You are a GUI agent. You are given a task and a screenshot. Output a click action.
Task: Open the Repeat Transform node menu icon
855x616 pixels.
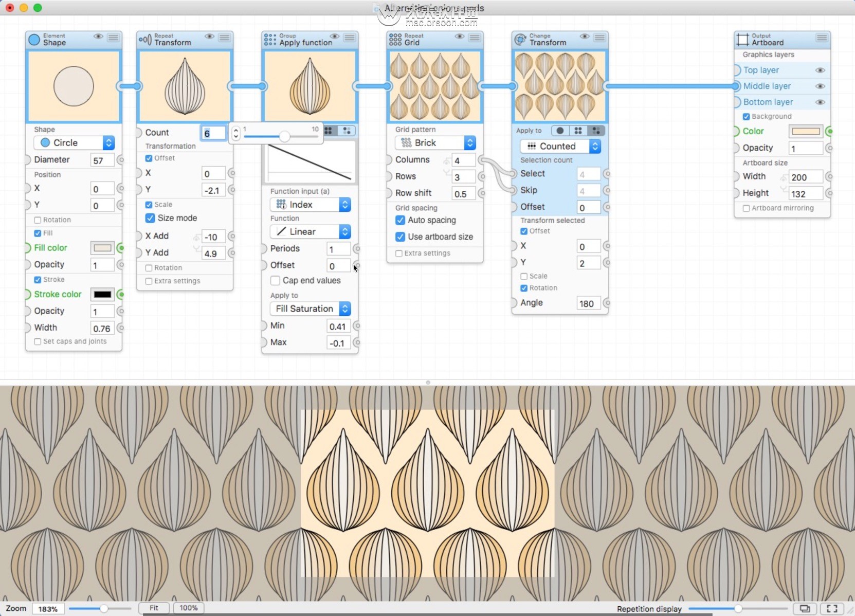click(x=225, y=37)
